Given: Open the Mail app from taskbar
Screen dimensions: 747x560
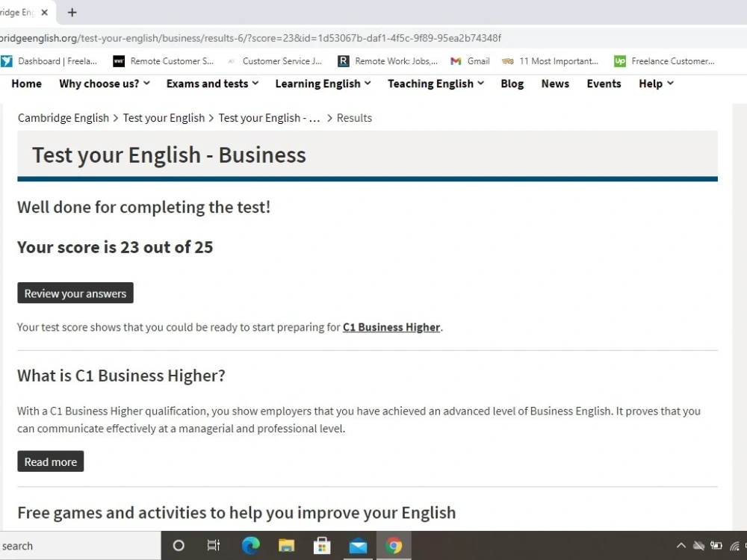Looking at the screenshot, I should [x=358, y=546].
